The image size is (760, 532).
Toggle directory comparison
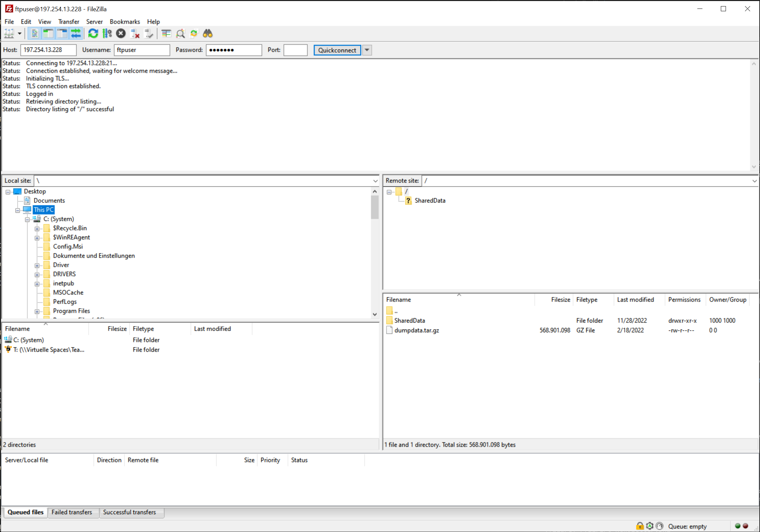tap(180, 34)
